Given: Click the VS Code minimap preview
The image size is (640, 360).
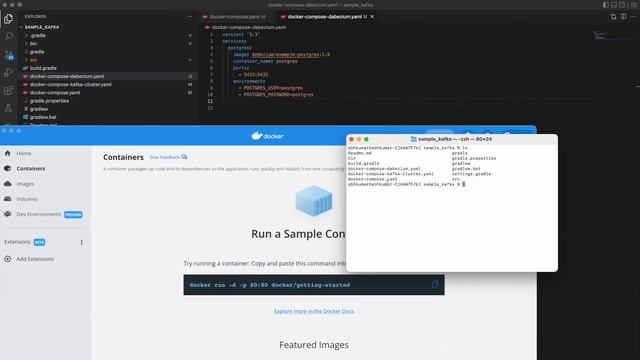Looking at the screenshot, I should point(600,36).
